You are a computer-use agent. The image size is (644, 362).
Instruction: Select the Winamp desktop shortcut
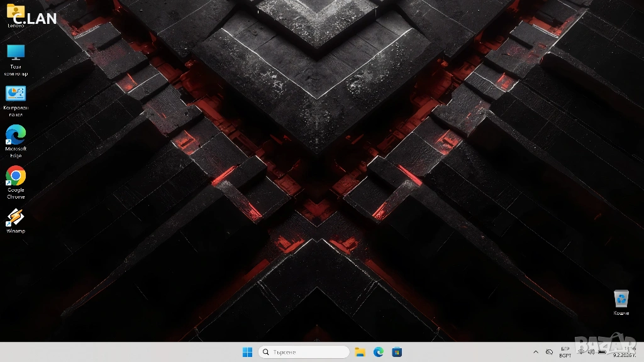tap(16, 217)
